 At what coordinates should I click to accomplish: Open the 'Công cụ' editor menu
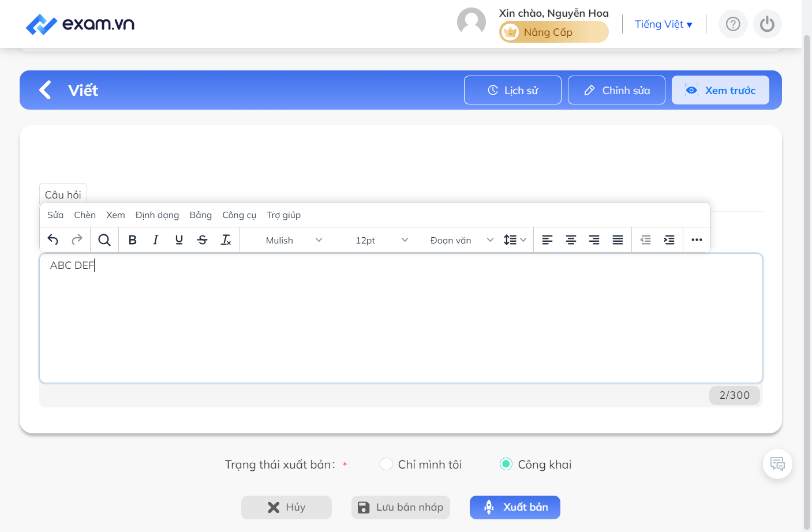[x=239, y=215]
